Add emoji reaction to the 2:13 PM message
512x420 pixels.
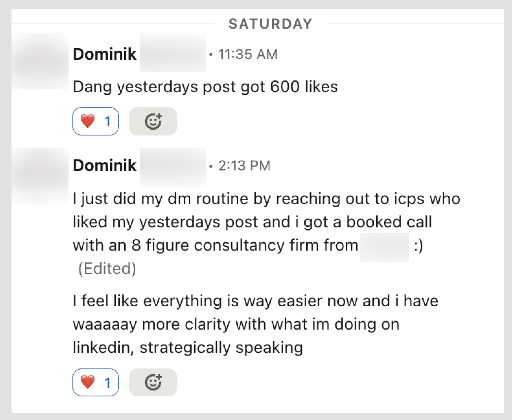[x=153, y=382]
